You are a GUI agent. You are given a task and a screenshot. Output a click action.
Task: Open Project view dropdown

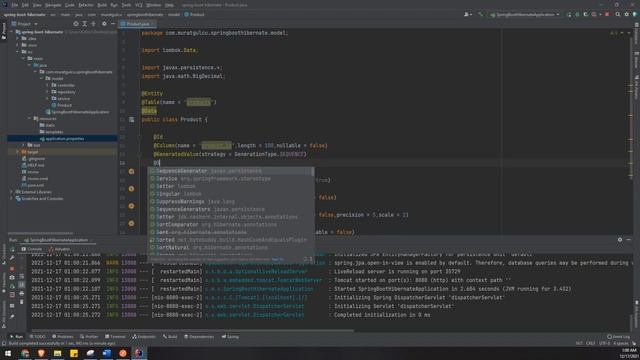coord(24,24)
